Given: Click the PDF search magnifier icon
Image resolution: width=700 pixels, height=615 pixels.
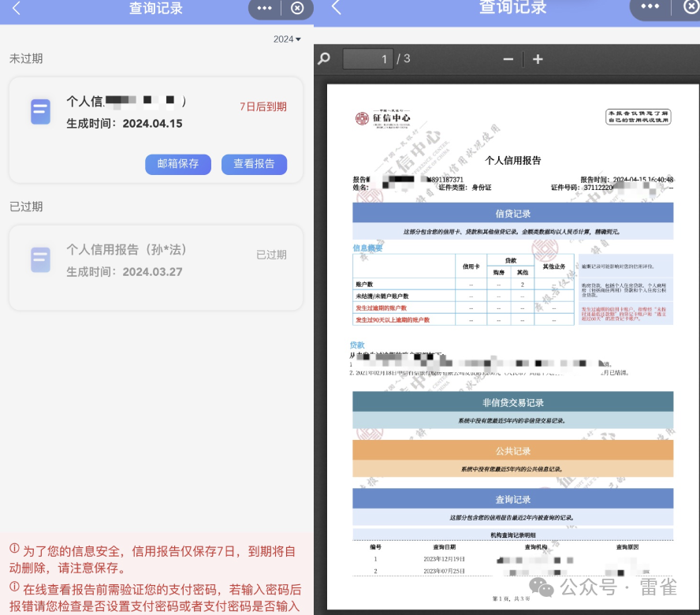Looking at the screenshot, I should pyautogui.click(x=324, y=58).
